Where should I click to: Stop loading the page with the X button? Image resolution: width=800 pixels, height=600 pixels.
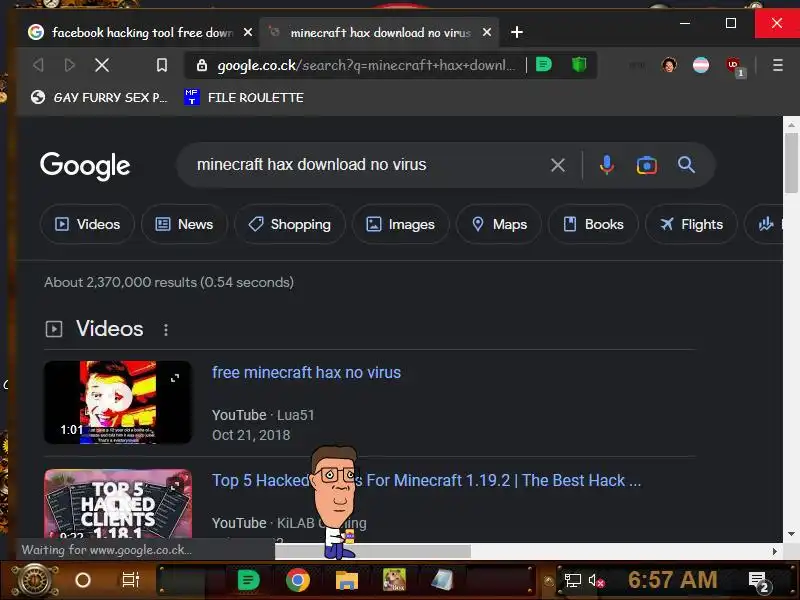[102, 65]
